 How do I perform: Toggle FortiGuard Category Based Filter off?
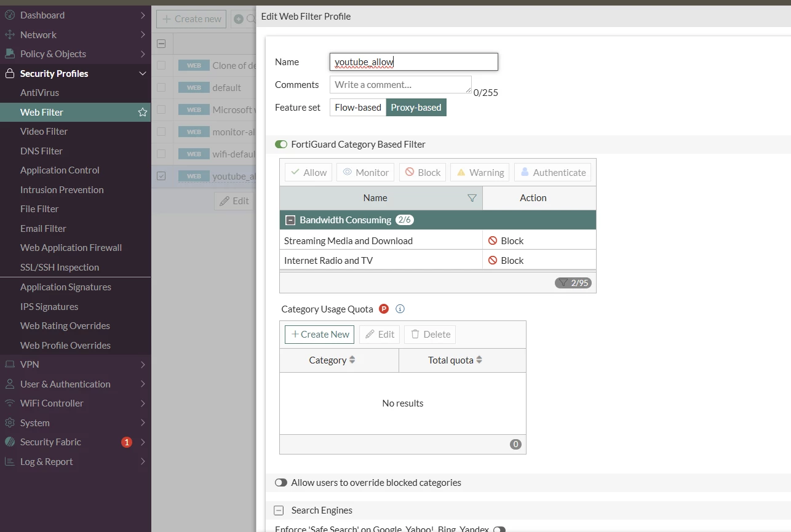click(281, 144)
